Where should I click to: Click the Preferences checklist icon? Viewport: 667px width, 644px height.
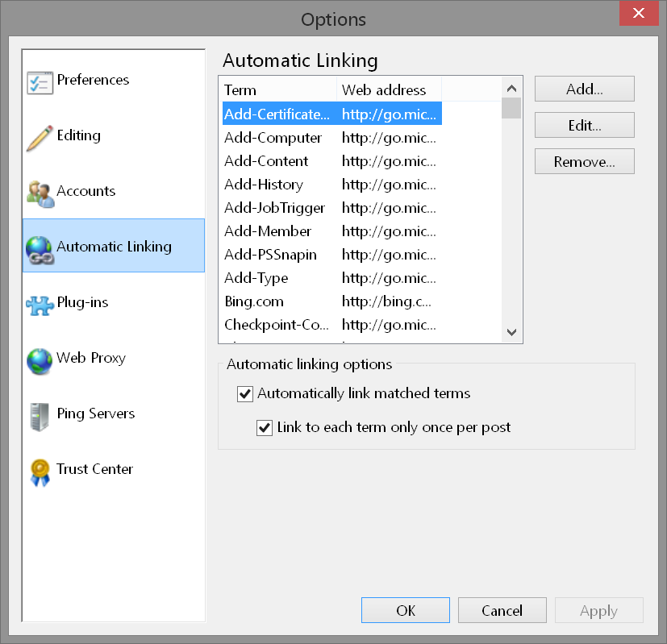(40, 81)
